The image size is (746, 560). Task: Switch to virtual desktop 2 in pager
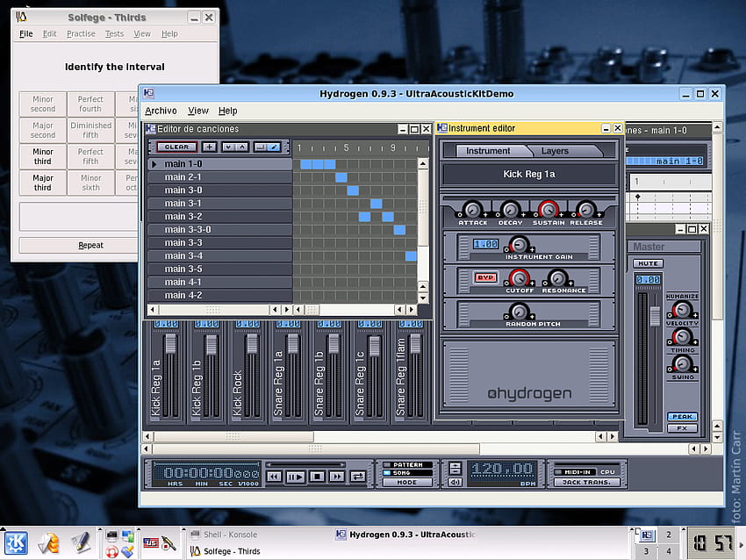(669, 535)
